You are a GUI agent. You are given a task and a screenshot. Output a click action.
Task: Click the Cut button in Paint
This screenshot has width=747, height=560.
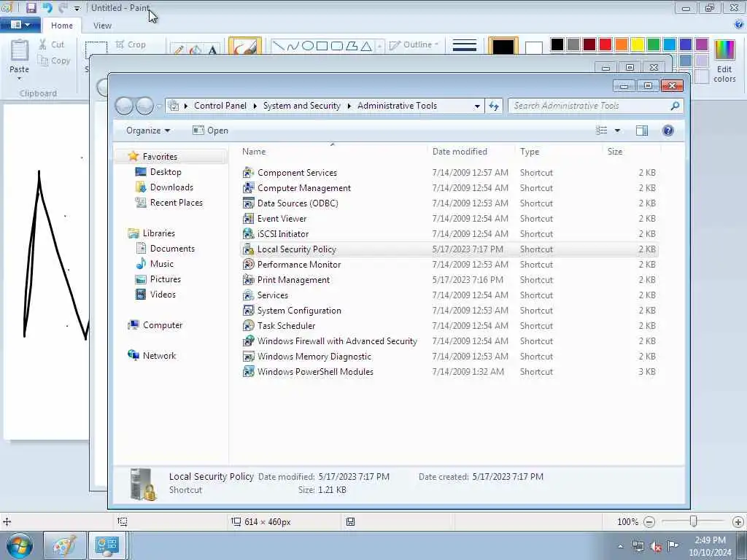(x=52, y=44)
